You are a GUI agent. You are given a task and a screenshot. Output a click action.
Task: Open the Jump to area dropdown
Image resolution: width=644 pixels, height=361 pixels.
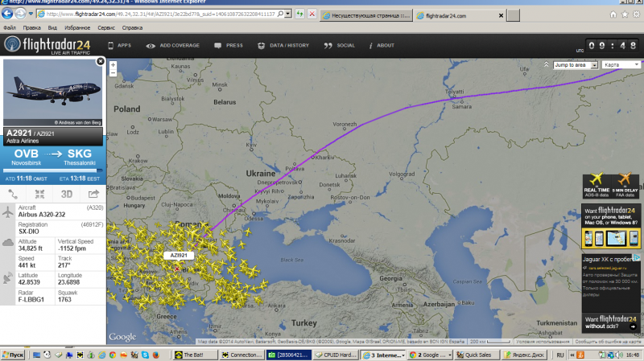(575, 65)
